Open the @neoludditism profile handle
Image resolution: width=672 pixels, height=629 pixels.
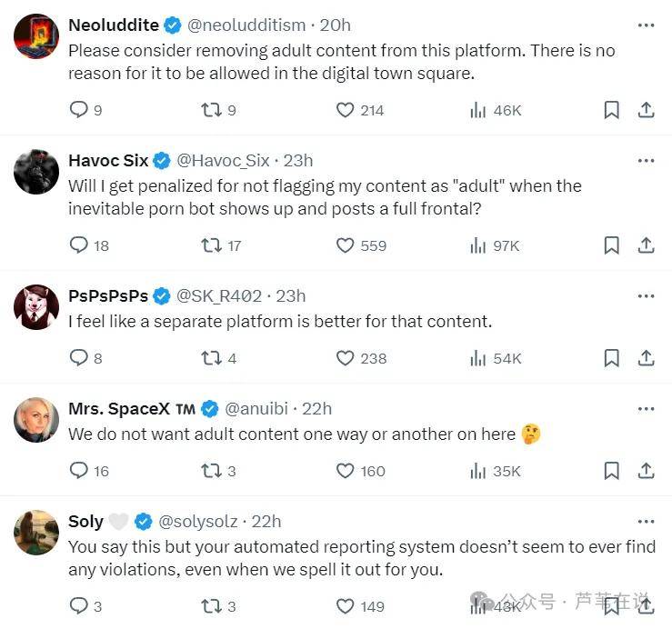[x=246, y=25]
